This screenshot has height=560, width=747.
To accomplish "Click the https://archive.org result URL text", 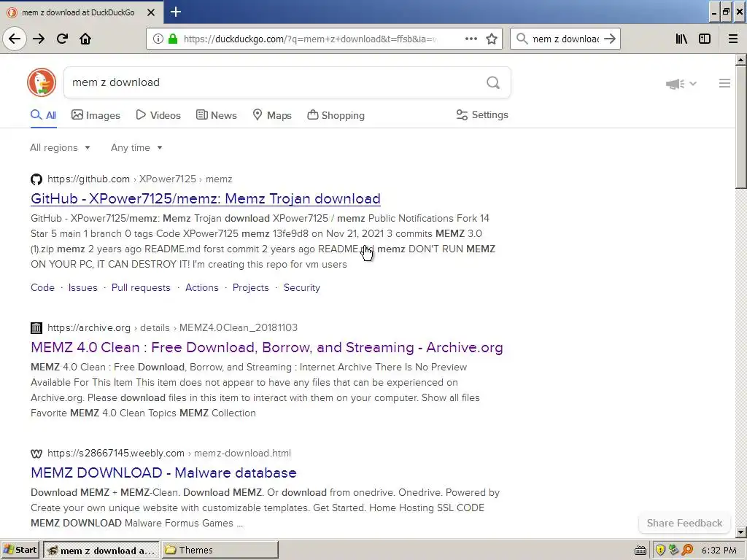I will [89, 327].
